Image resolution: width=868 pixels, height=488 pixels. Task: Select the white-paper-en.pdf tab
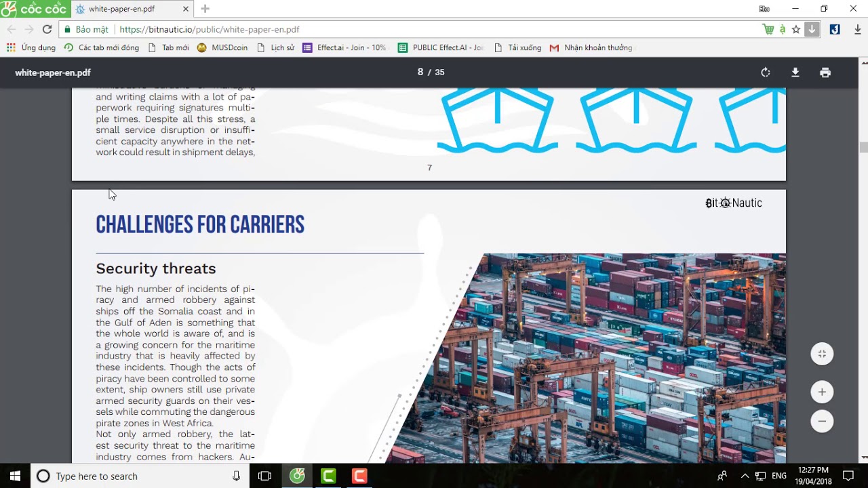[x=132, y=9]
